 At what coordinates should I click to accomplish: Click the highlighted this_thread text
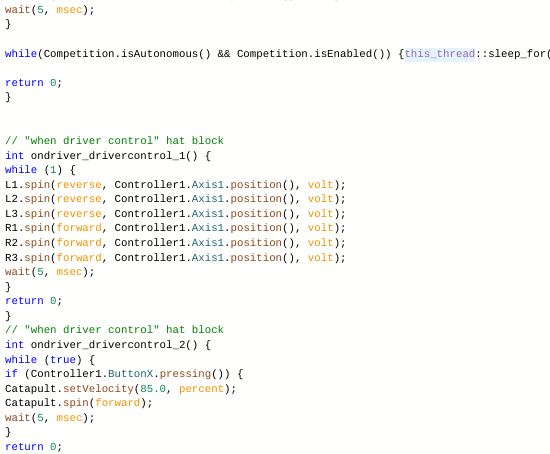[440, 54]
